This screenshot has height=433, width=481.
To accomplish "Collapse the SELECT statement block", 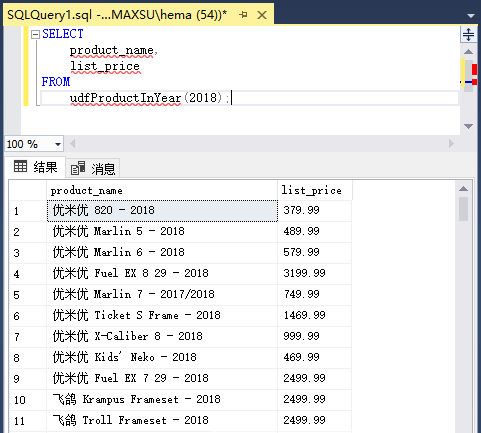I will click(x=35, y=34).
